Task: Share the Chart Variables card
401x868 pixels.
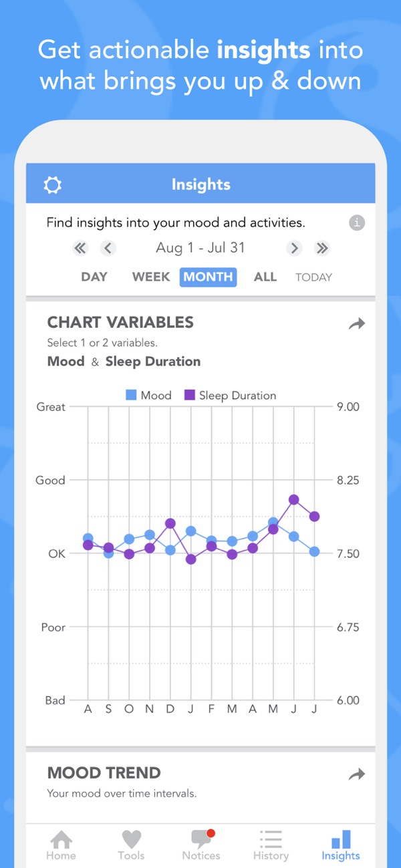Action: 357,324
